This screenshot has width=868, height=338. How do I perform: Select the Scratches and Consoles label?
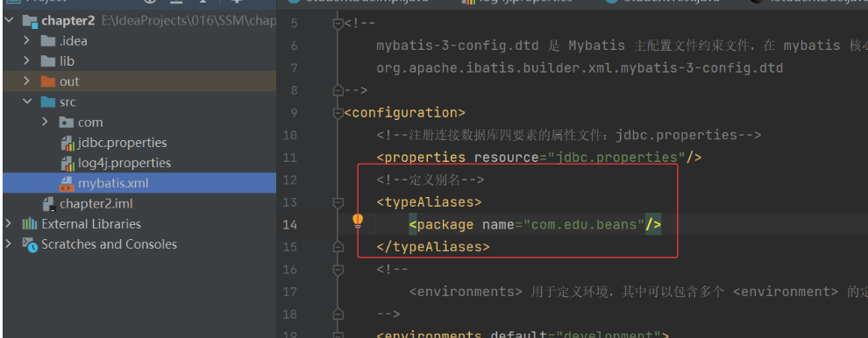coord(109,244)
